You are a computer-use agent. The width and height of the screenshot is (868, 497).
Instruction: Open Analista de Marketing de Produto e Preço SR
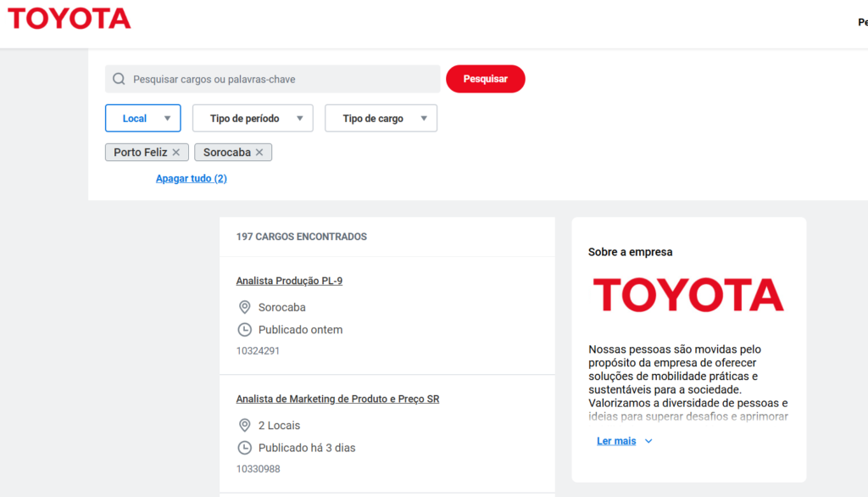click(337, 399)
